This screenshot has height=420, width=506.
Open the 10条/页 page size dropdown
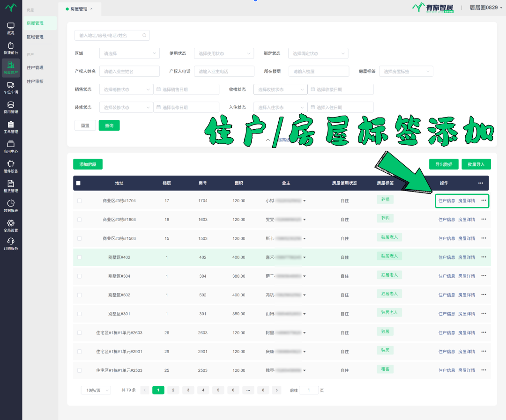[x=96, y=390]
